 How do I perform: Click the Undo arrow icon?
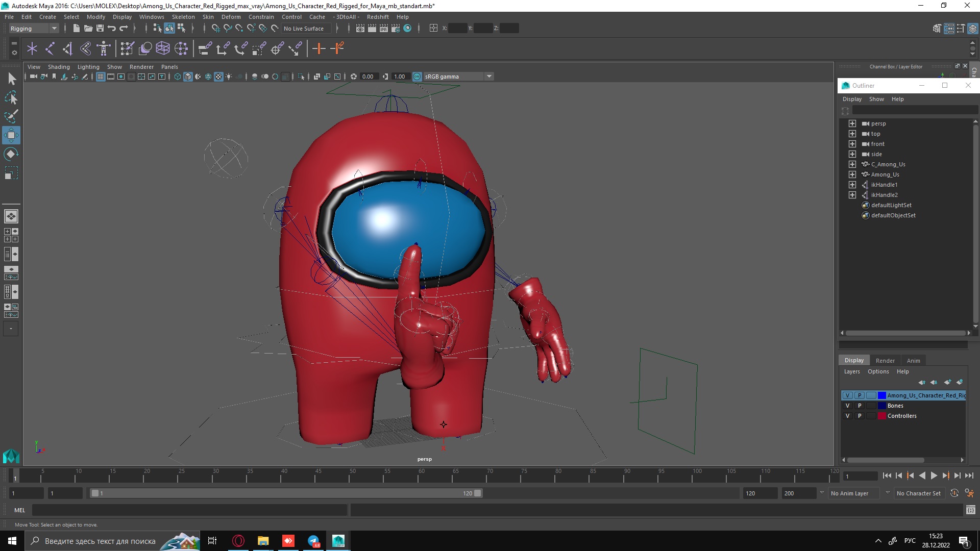click(x=112, y=29)
